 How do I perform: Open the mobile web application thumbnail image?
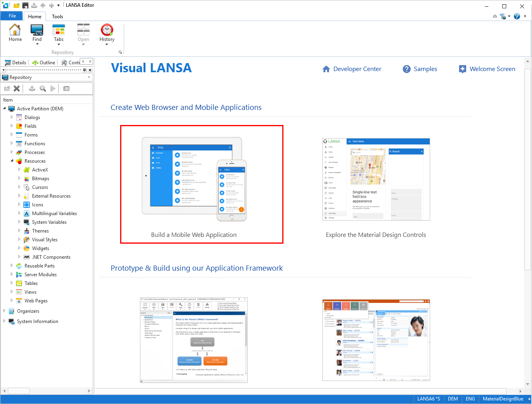194,179
